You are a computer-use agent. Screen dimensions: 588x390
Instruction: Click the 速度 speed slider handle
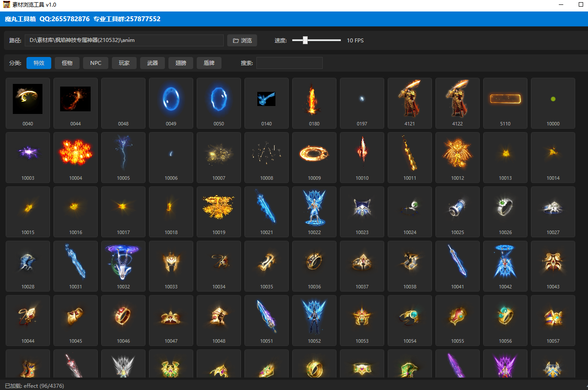(x=305, y=40)
